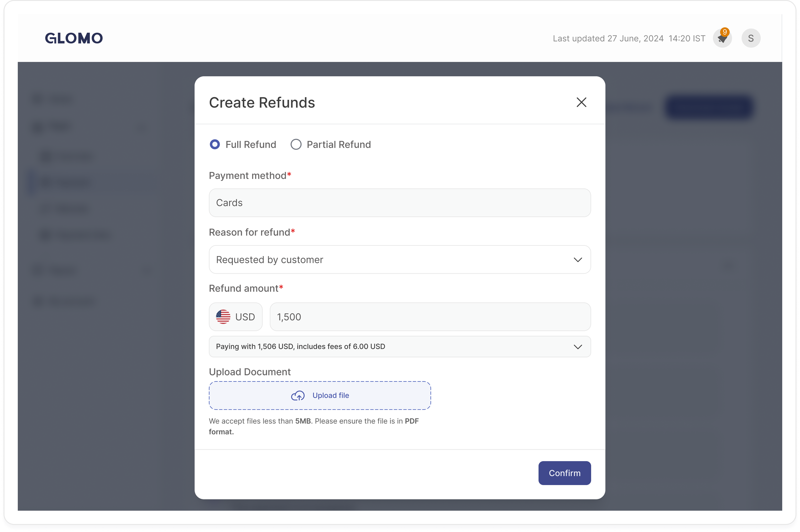Expand the "Paying with 1,506 USD" fee details
The image size is (800, 532).
pyautogui.click(x=400, y=346)
